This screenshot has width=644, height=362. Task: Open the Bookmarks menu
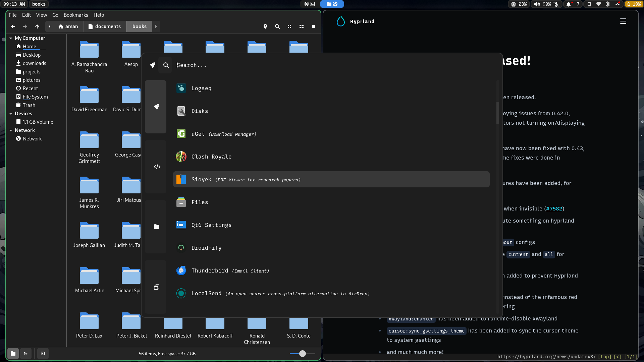76,15
